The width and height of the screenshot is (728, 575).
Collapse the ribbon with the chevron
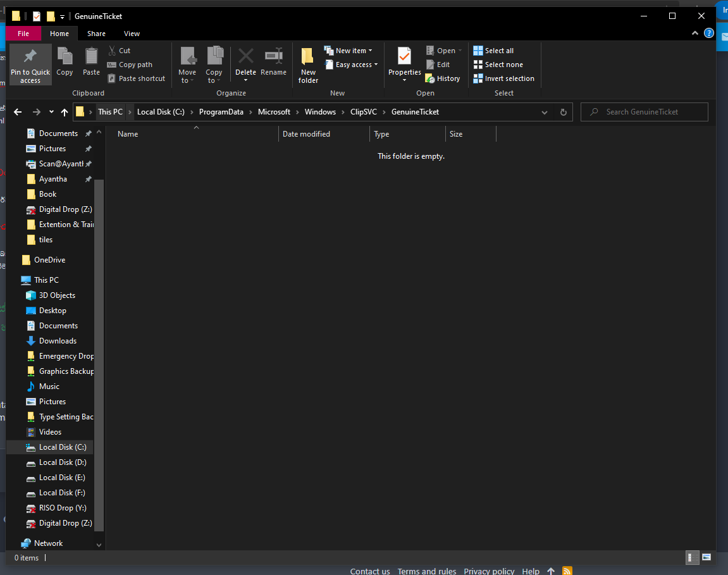694,33
